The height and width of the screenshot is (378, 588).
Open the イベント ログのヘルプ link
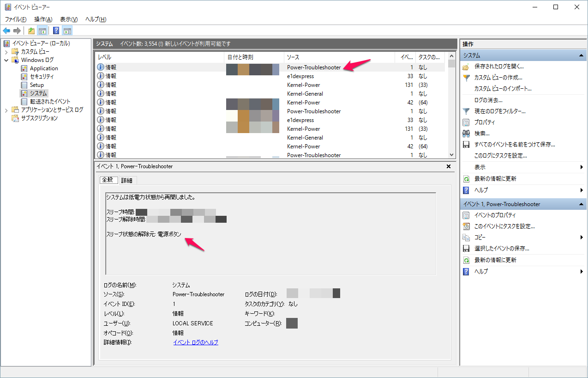click(195, 342)
